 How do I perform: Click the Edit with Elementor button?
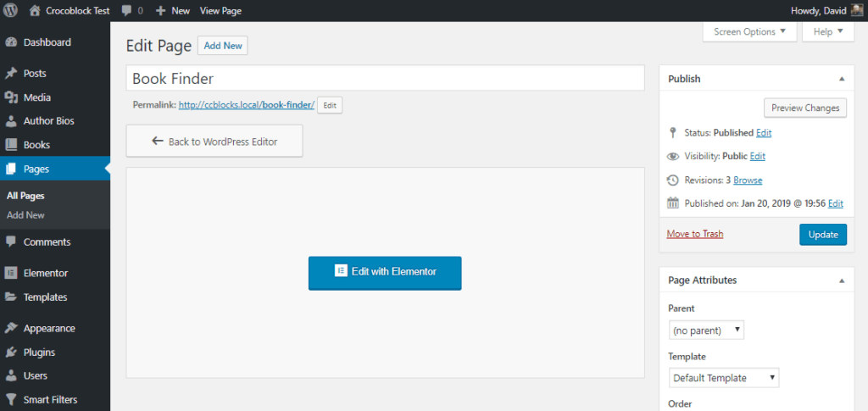click(385, 272)
